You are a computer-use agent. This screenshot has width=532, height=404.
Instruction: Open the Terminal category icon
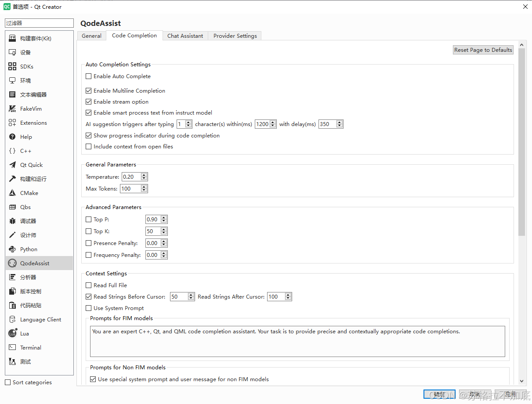(12, 348)
